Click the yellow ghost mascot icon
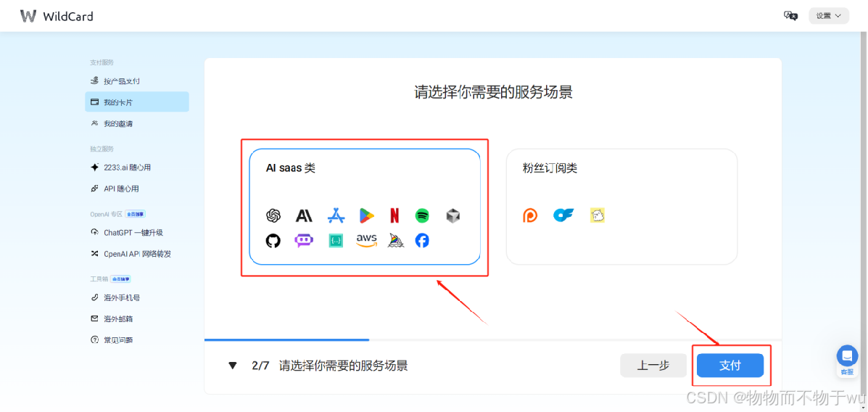The height and width of the screenshot is (412, 868). pyautogui.click(x=598, y=215)
